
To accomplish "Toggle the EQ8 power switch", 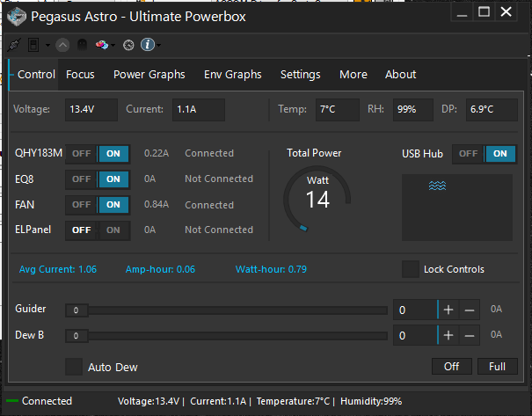I will click(x=98, y=179).
